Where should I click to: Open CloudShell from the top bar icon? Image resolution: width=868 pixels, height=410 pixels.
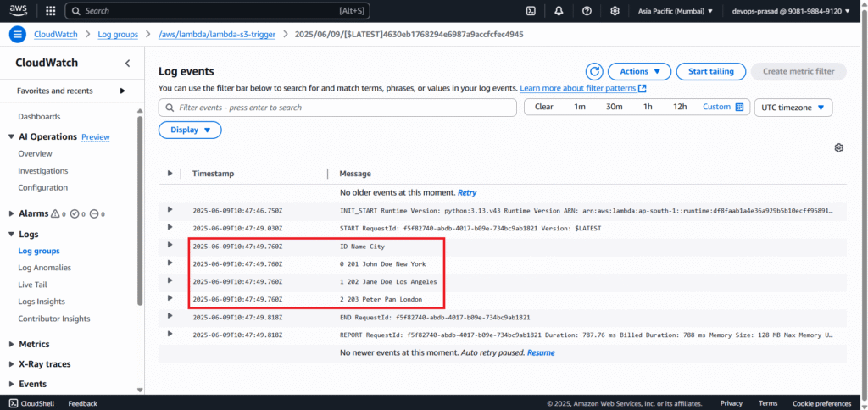(531, 10)
